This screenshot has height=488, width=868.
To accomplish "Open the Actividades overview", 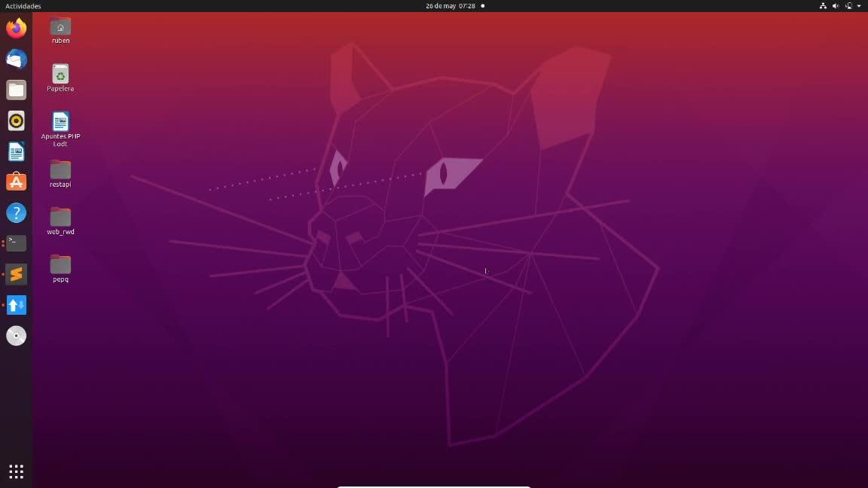I will (x=23, y=6).
